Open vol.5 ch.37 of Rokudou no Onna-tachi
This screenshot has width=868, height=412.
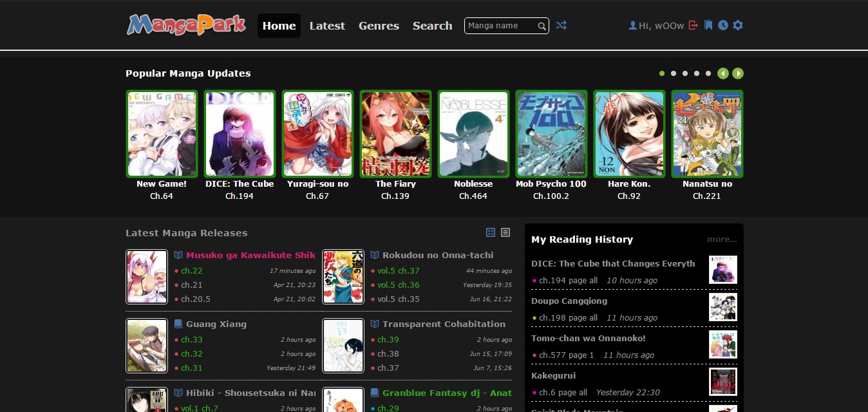tap(399, 271)
